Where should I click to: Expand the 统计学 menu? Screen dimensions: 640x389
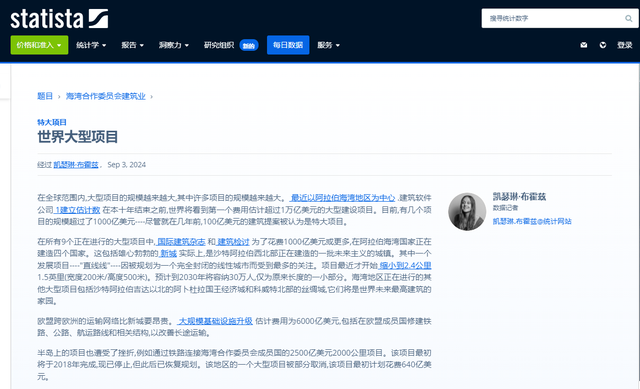(91, 45)
